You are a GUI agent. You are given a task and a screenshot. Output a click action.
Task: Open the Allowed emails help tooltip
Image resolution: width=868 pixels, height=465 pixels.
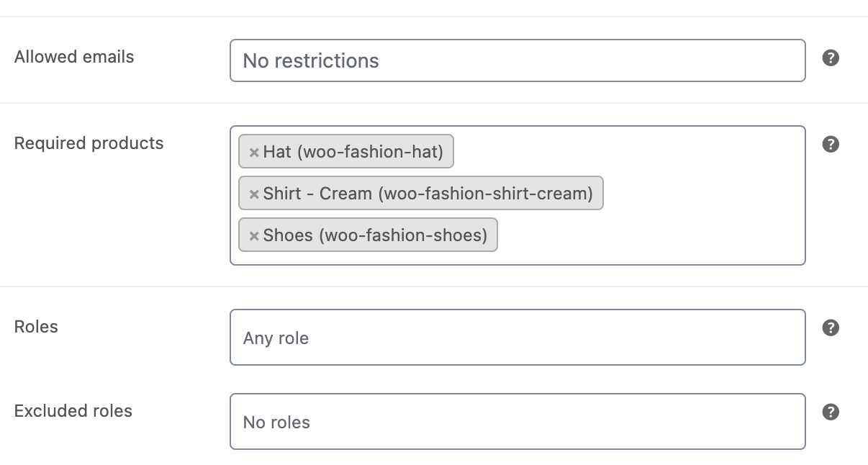[x=831, y=56]
